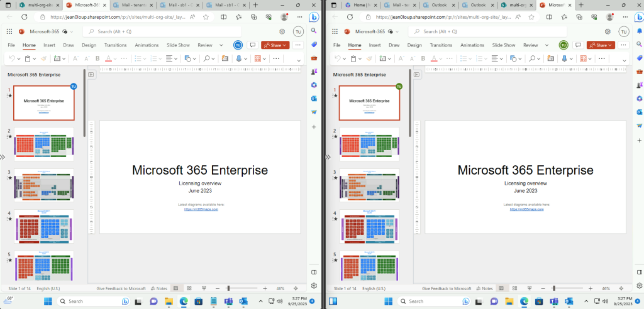Click Dictate microphone in left window

pos(238,58)
